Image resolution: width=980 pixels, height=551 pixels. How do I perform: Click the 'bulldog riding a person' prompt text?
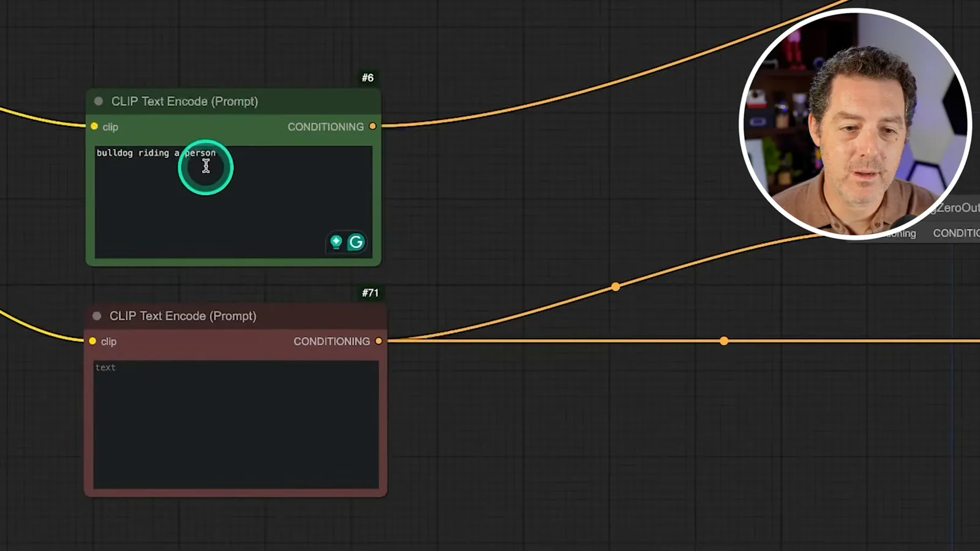click(x=156, y=153)
